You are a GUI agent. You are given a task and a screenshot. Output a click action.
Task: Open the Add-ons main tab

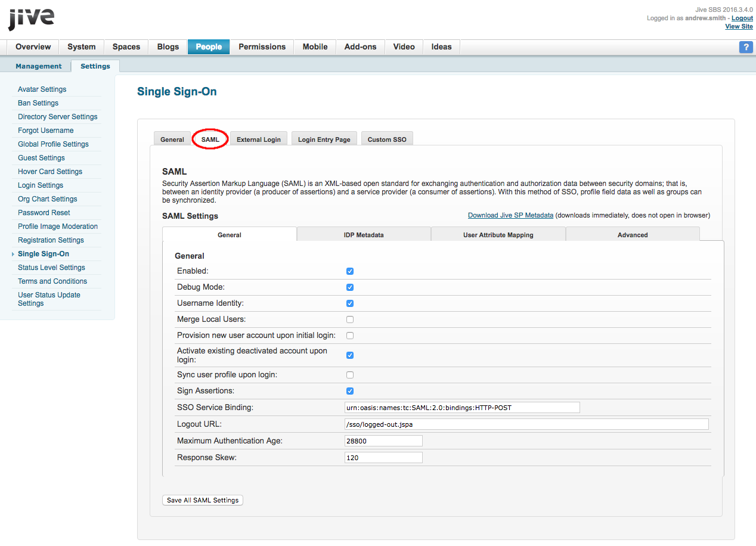pyautogui.click(x=361, y=47)
